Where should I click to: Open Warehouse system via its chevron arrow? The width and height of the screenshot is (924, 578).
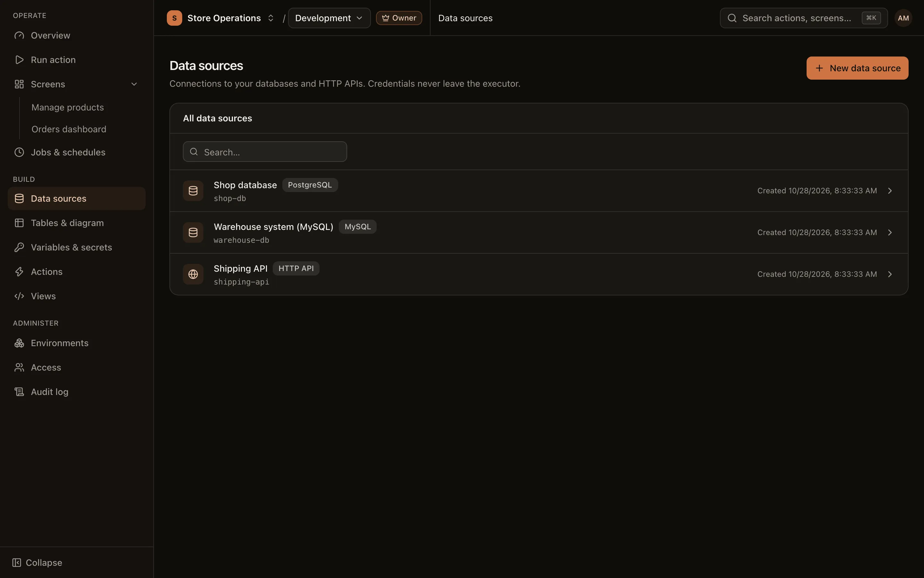tap(890, 232)
